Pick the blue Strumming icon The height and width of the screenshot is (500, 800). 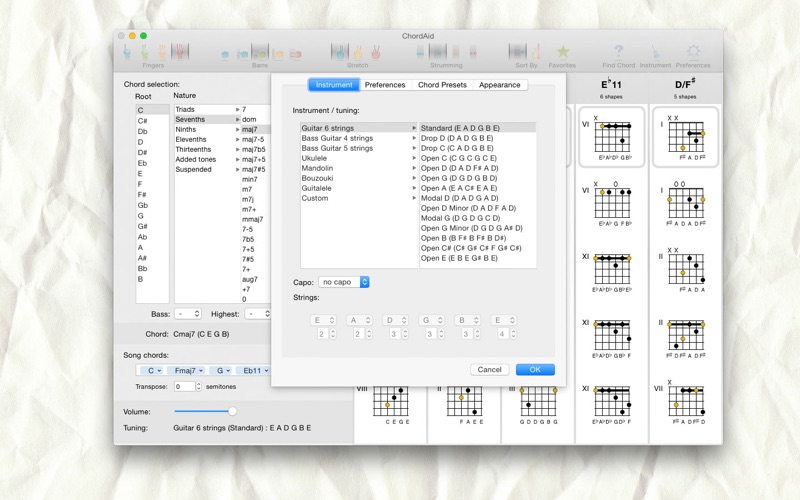coord(420,52)
